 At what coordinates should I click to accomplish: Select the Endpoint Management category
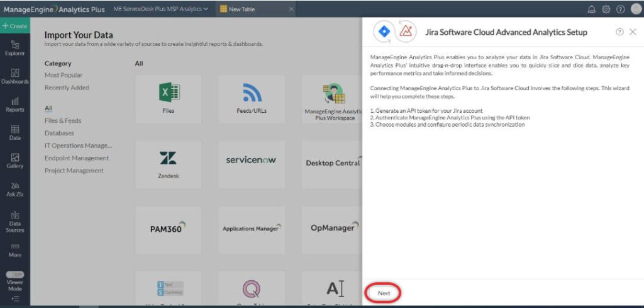pyautogui.click(x=77, y=158)
